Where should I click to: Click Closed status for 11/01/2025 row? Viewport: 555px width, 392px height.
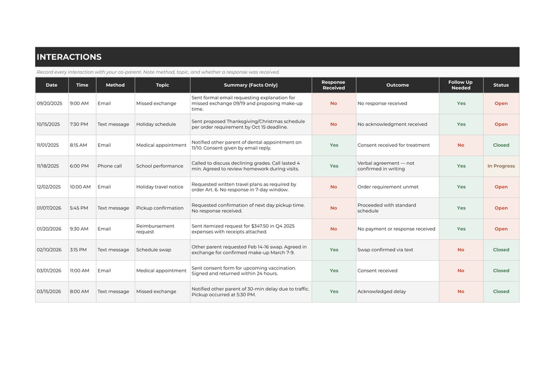pos(501,145)
